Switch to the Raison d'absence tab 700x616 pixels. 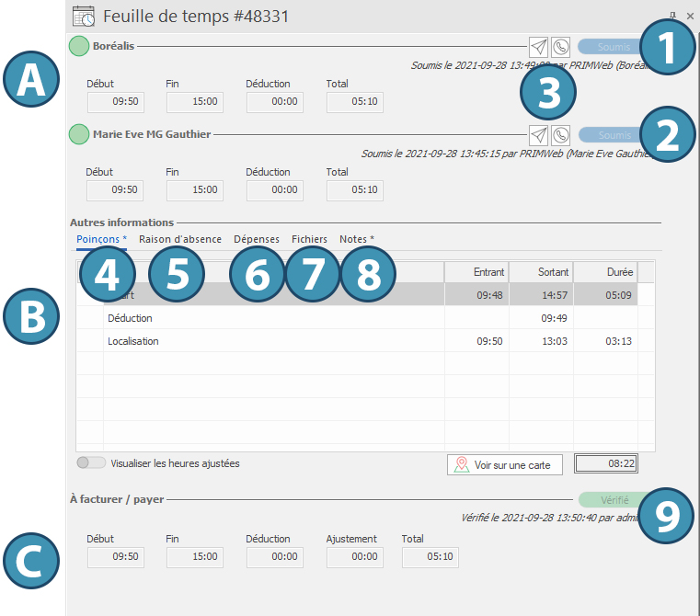(180, 239)
